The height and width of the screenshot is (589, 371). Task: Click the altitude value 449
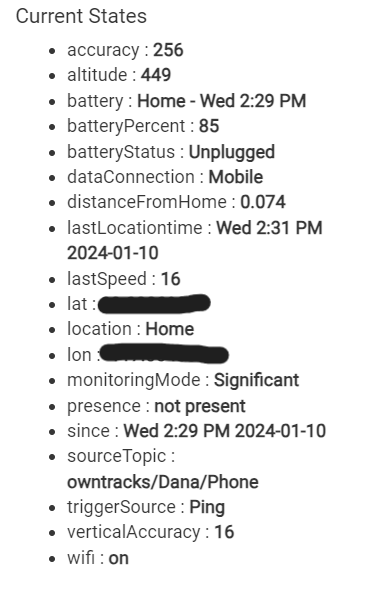pos(156,75)
